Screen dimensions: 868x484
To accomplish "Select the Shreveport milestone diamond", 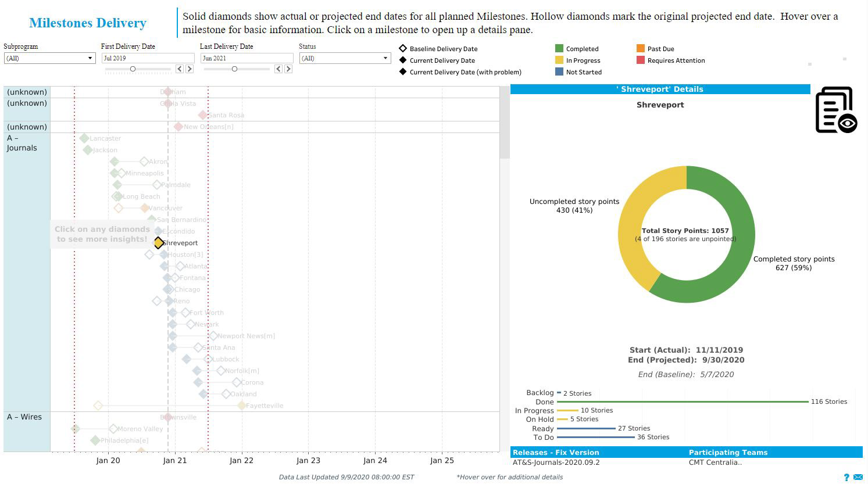I will 159,243.
